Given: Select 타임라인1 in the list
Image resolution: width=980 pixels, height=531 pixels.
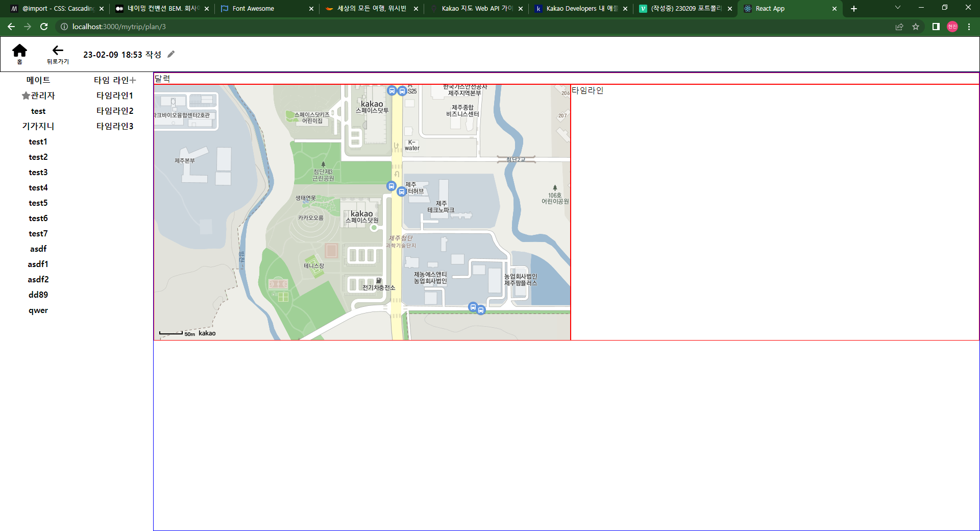Looking at the screenshot, I should 115,95.
